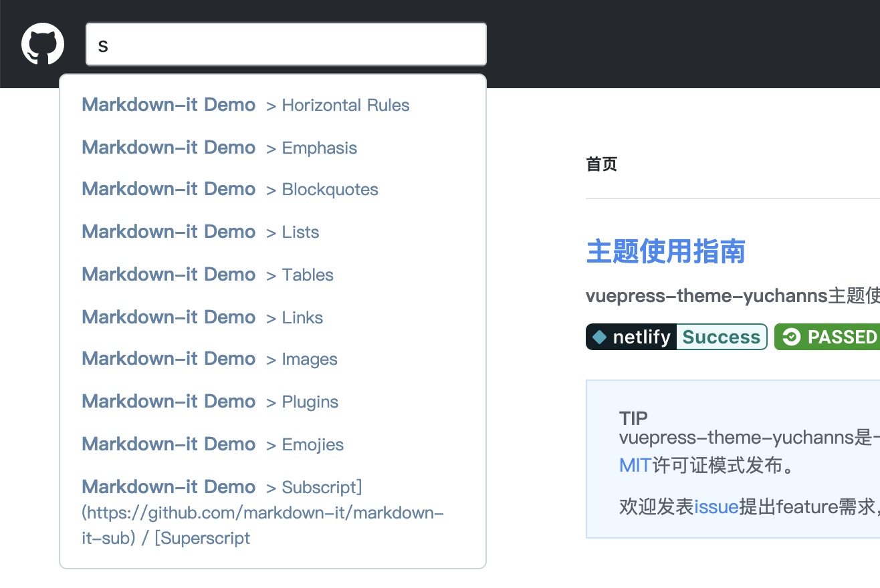Open the 主题使用指南 heading link
Viewport: 880px width, 588px height.
(665, 252)
